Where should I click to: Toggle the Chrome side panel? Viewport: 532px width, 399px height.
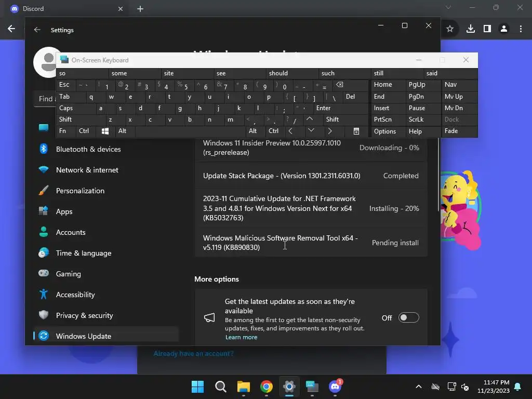click(487, 29)
